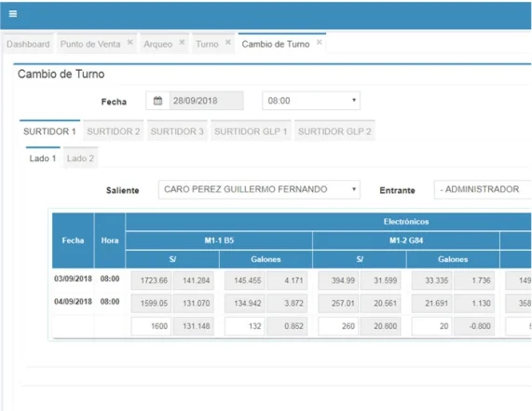The image size is (532, 411).
Task: Expand the 08:00 time dropdown
Action: tap(311, 101)
